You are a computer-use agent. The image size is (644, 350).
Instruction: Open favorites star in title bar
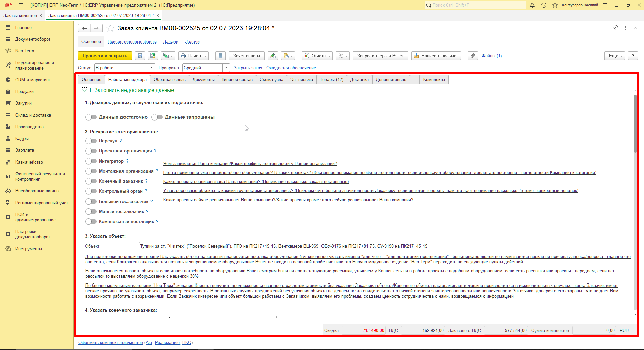(x=555, y=5)
